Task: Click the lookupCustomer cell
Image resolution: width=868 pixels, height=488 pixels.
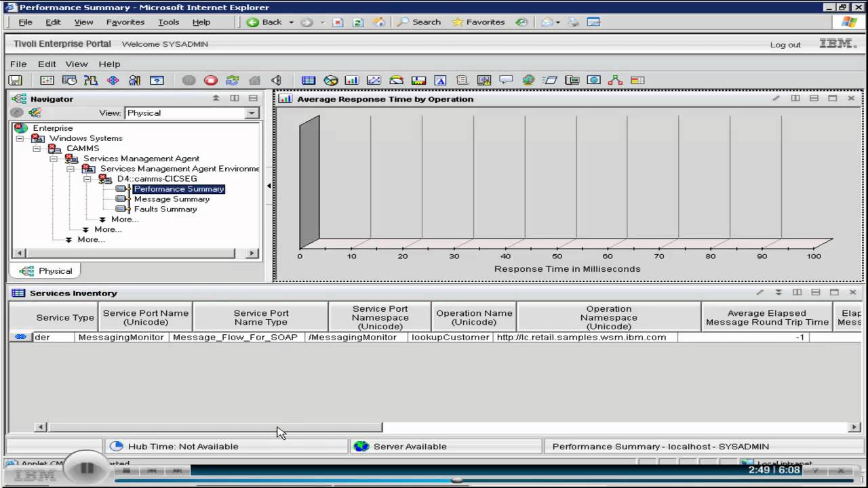Action: (450, 337)
